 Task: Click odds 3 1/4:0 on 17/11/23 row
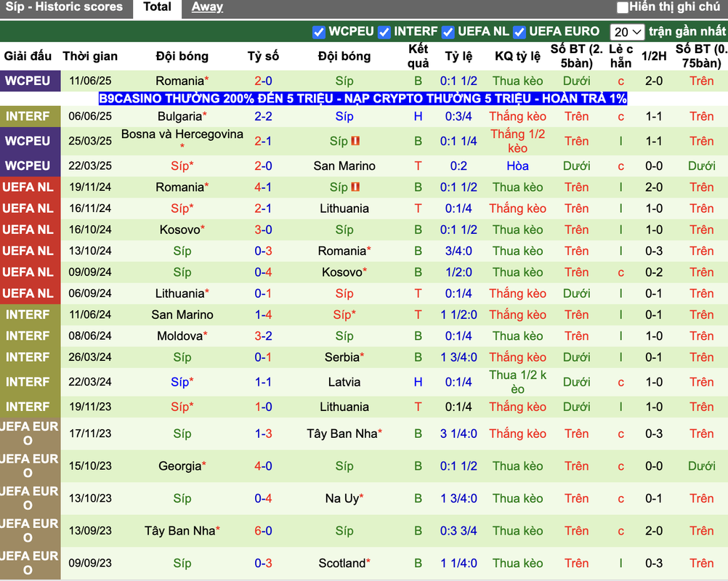[458, 434]
